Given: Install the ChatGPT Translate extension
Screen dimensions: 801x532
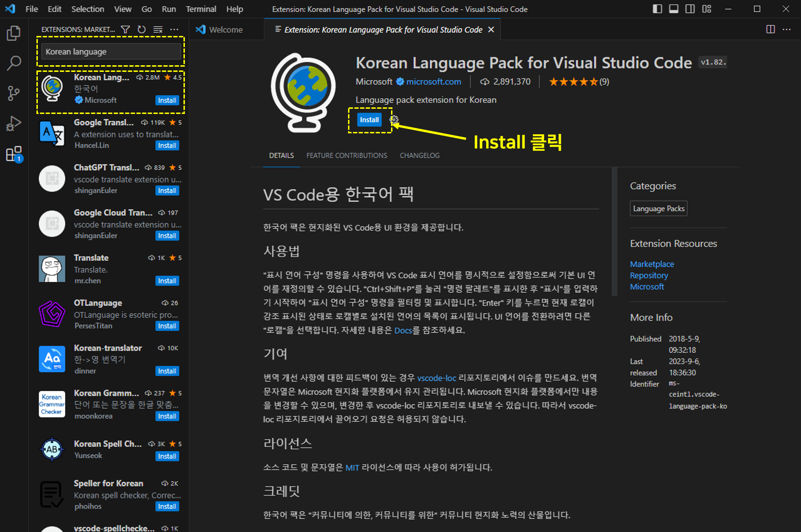Looking at the screenshot, I should pyautogui.click(x=167, y=191).
